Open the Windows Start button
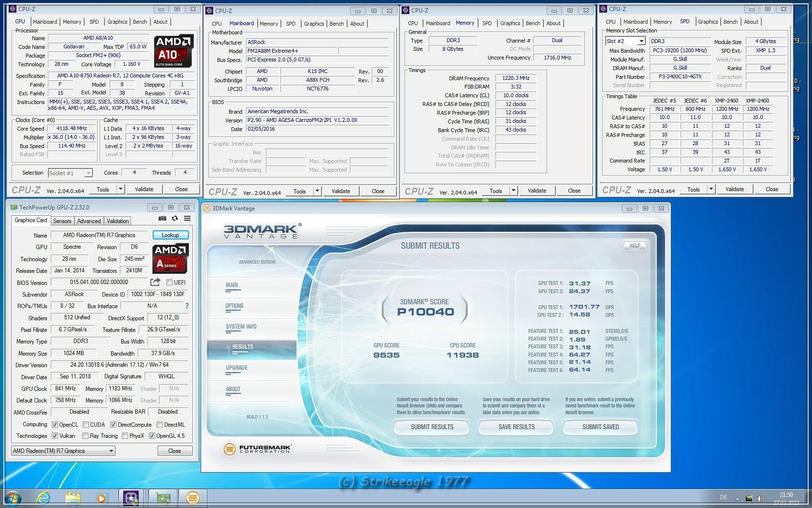 click(13, 498)
